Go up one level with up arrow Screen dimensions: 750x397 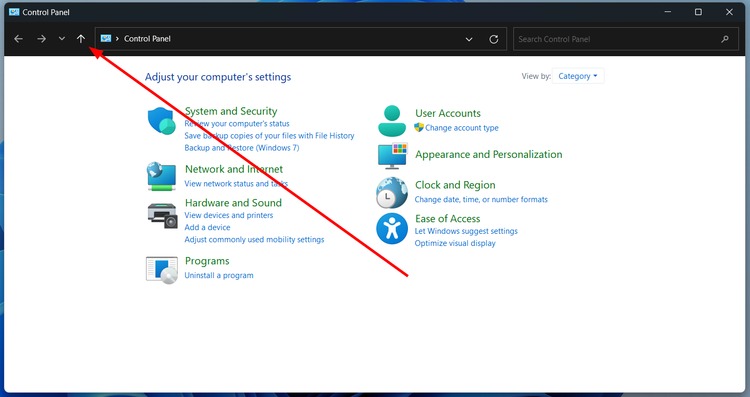(81, 39)
